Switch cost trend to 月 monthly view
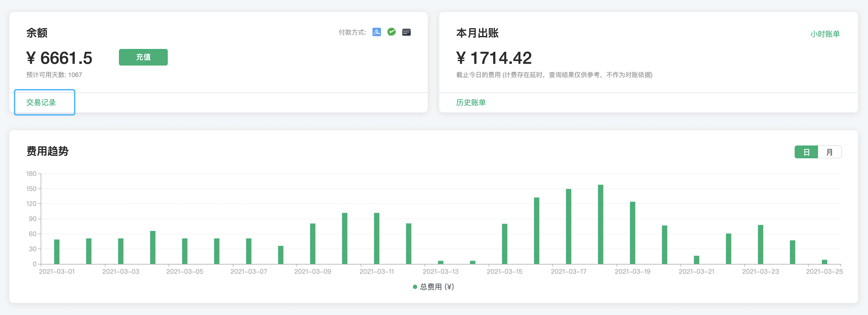This screenshot has height=315, width=868. (x=829, y=152)
